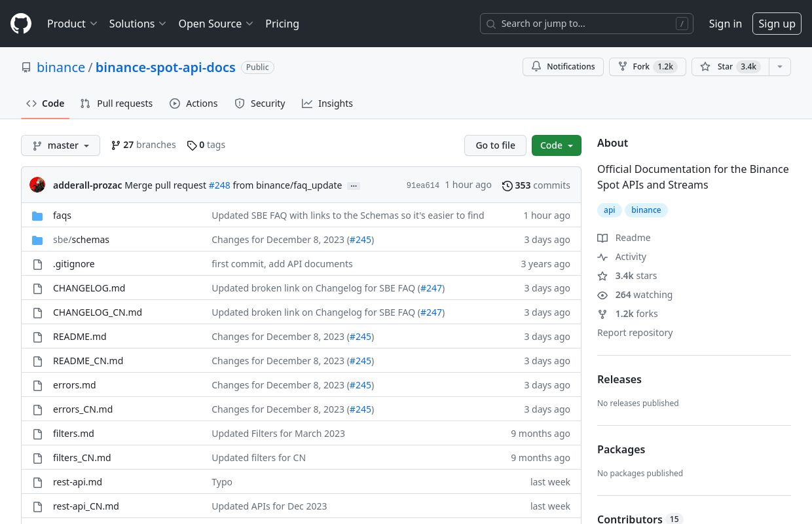Open the binance owner link
The height and width of the screenshot is (524, 812).
tap(61, 67)
